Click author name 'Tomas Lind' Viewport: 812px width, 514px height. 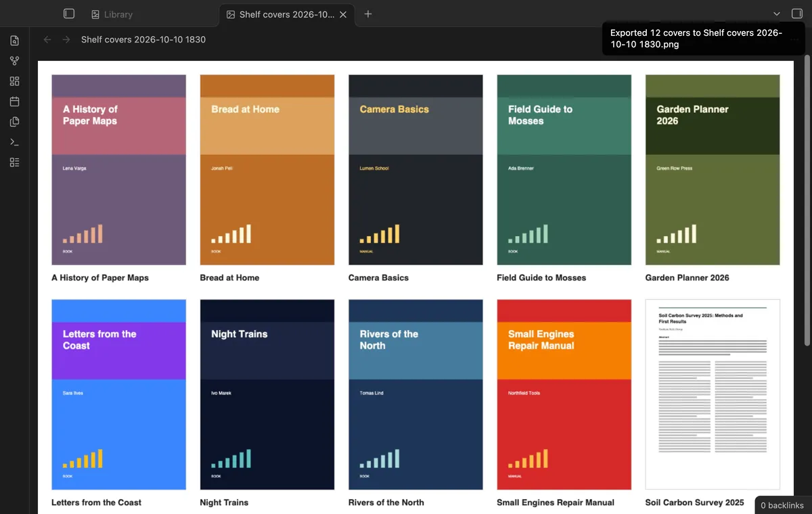(371, 393)
